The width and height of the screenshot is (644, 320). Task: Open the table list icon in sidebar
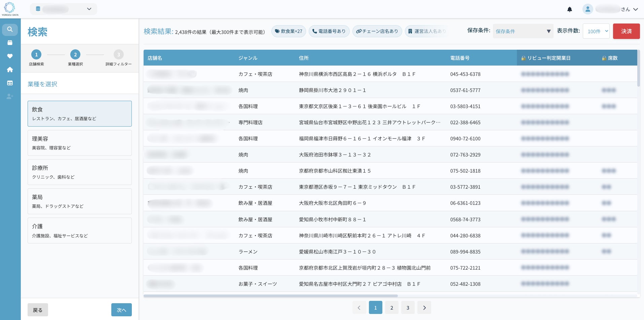coord(10,83)
